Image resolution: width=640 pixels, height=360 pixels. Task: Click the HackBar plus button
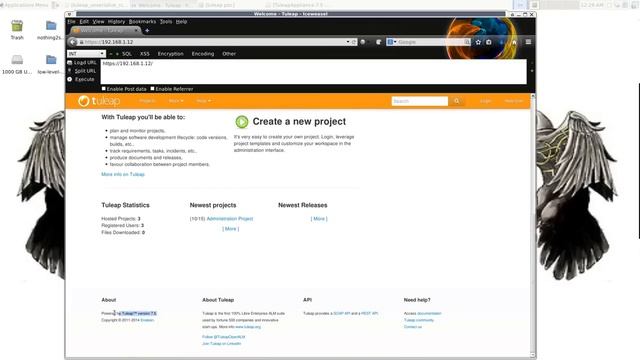pyautogui.click(x=117, y=54)
